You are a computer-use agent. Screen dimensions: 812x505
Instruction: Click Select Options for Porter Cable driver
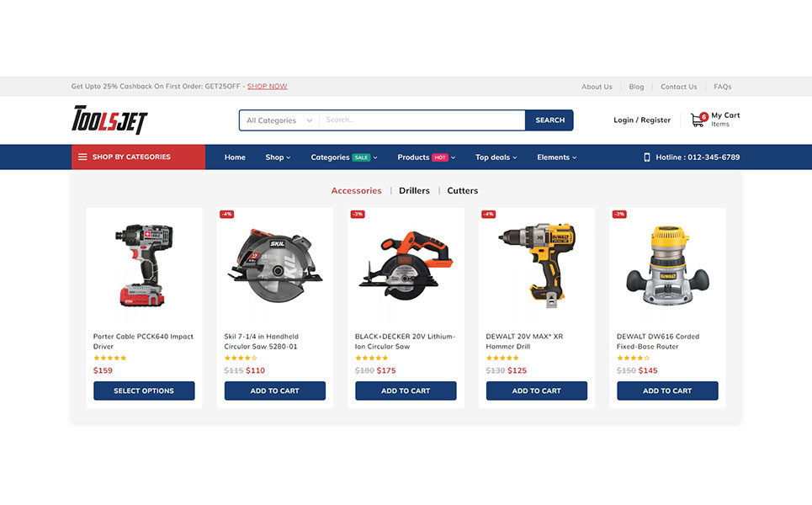[x=144, y=391]
